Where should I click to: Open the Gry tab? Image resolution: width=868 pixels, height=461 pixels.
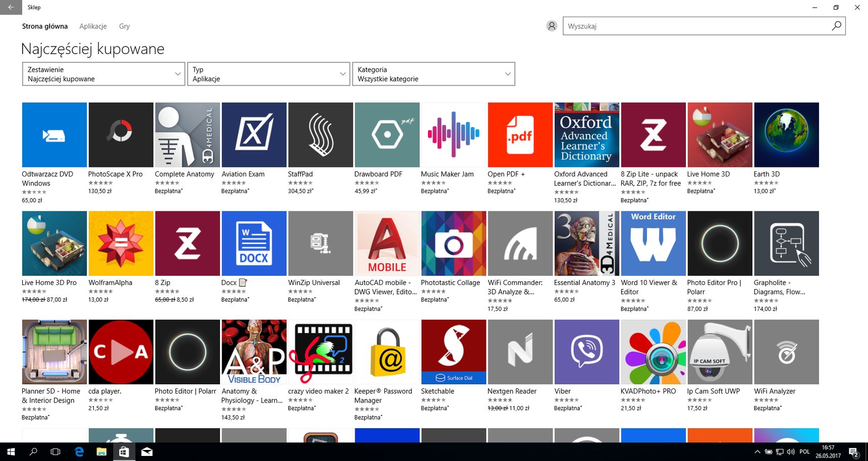tap(124, 26)
